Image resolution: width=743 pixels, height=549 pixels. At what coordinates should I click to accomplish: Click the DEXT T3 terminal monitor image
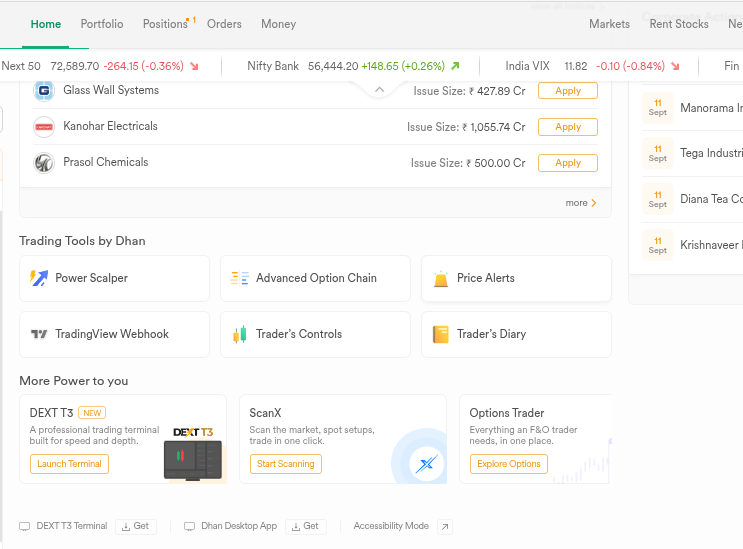(x=193, y=460)
